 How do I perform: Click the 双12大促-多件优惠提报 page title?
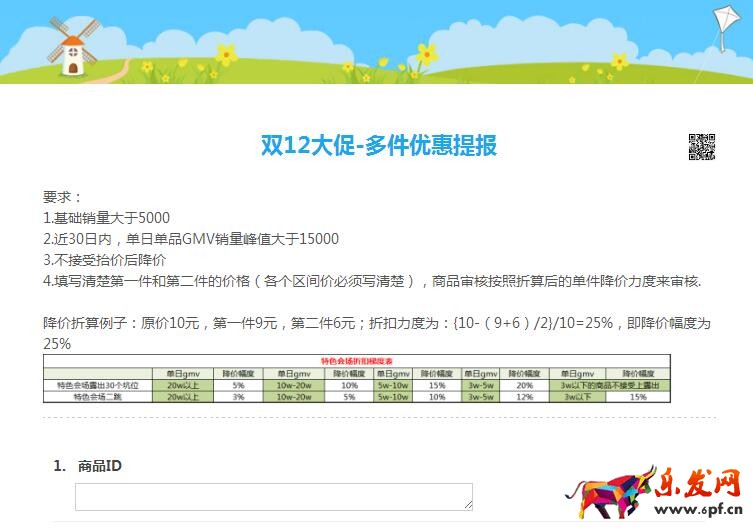tap(378, 145)
